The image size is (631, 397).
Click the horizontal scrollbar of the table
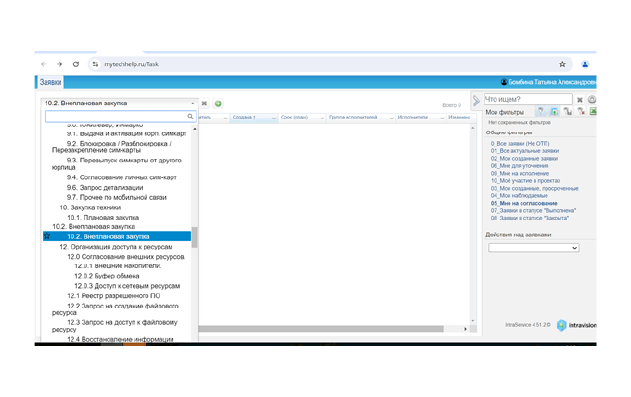click(321, 329)
